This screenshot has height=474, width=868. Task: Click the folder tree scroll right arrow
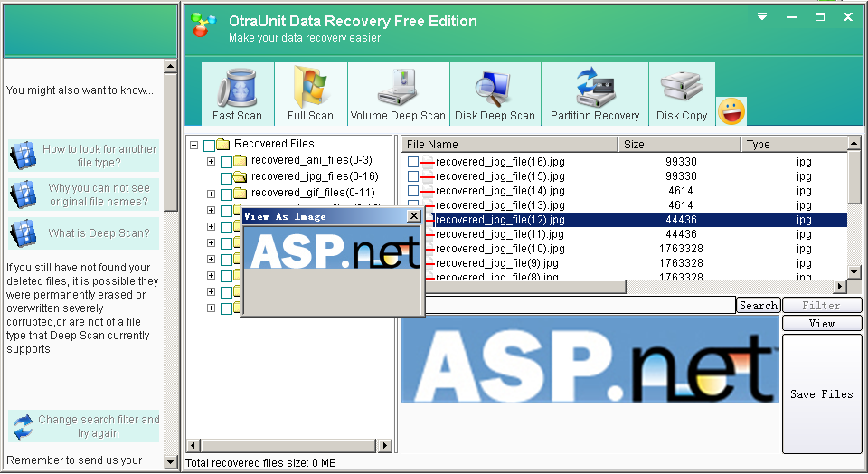tap(385, 445)
